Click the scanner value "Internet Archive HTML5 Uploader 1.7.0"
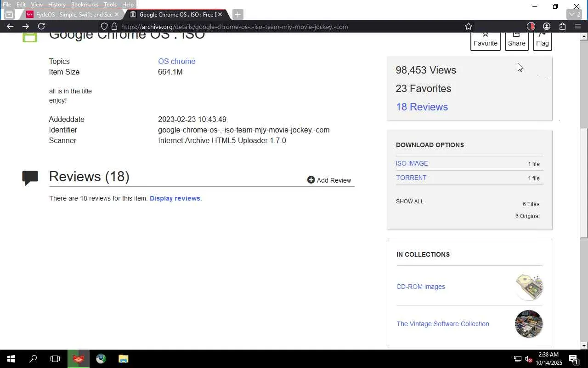 pyautogui.click(x=222, y=140)
